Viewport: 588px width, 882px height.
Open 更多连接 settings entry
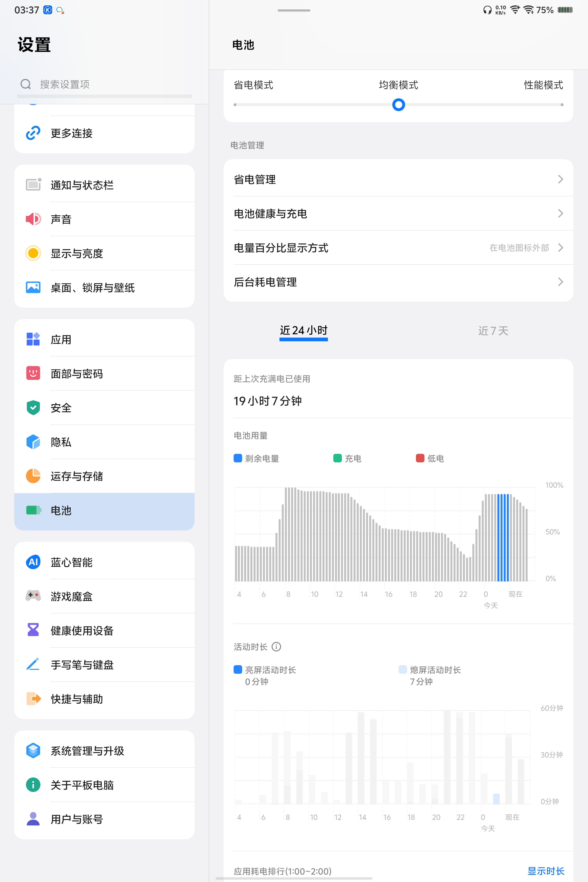coord(104,133)
